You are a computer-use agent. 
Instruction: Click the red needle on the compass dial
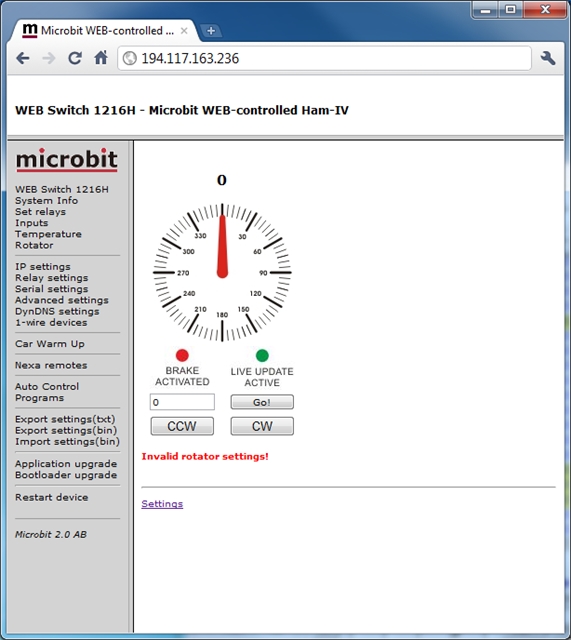pos(222,246)
